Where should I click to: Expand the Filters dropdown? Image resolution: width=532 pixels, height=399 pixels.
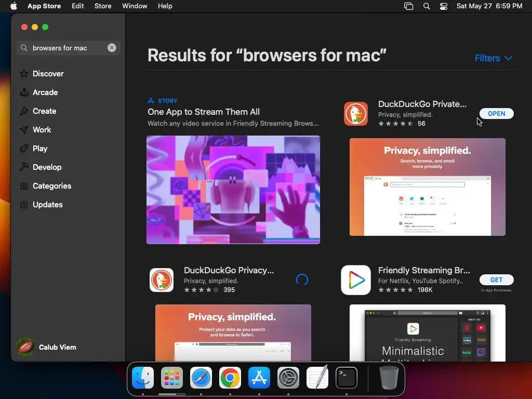pyautogui.click(x=494, y=58)
